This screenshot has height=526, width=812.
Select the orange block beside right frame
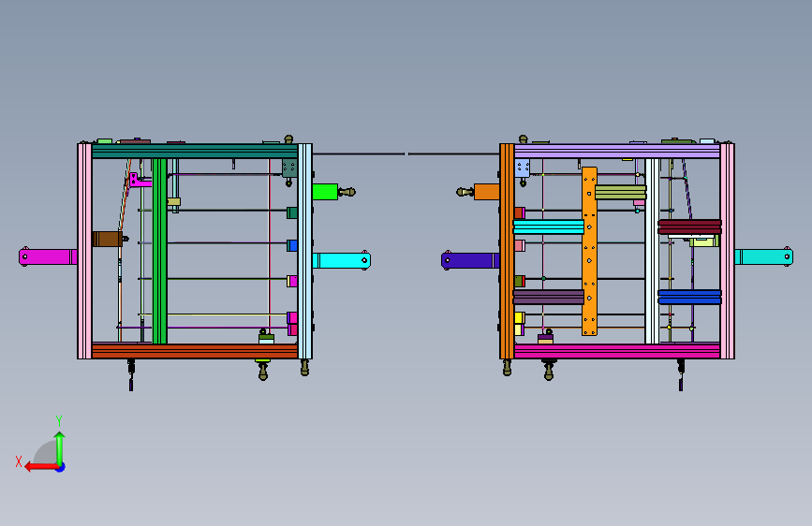click(x=487, y=192)
